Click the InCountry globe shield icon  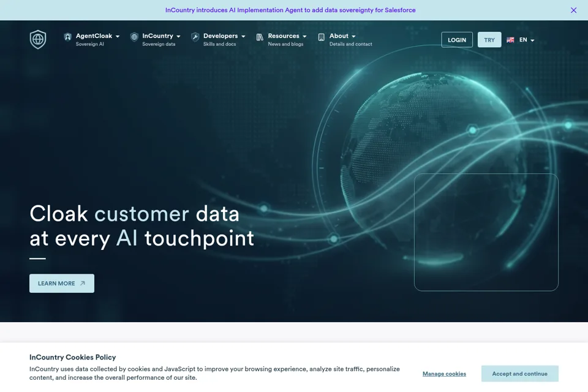pyautogui.click(x=134, y=37)
